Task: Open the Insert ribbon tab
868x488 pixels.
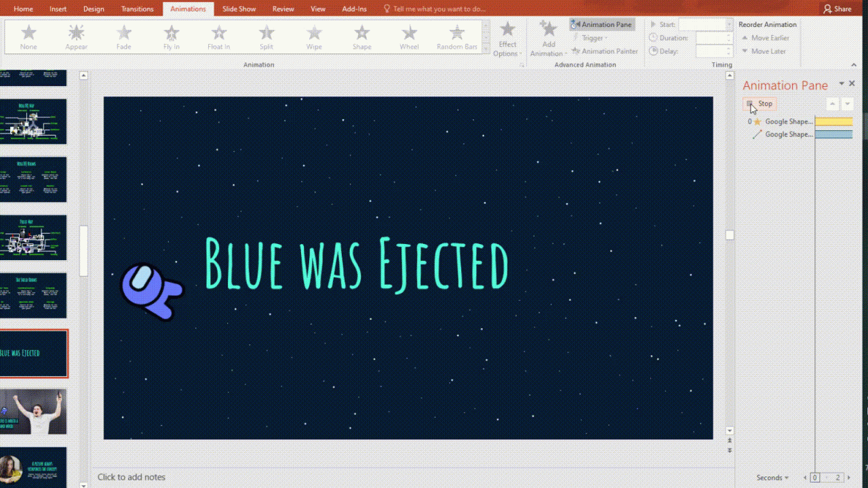Action: (58, 9)
